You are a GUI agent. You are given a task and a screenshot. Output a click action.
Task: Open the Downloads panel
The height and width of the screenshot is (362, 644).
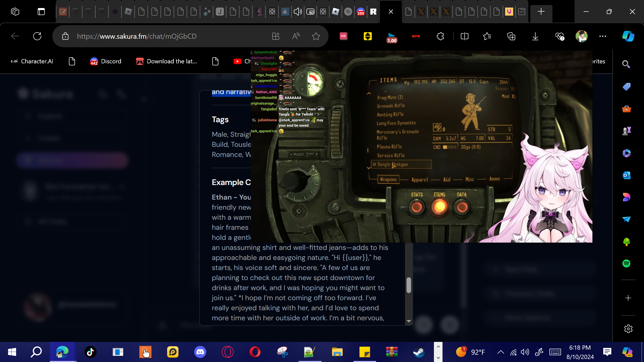pyautogui.click(x=535, y=36)
